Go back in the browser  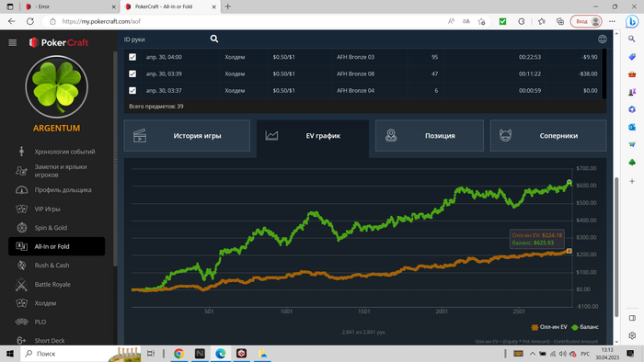point(11,21)
